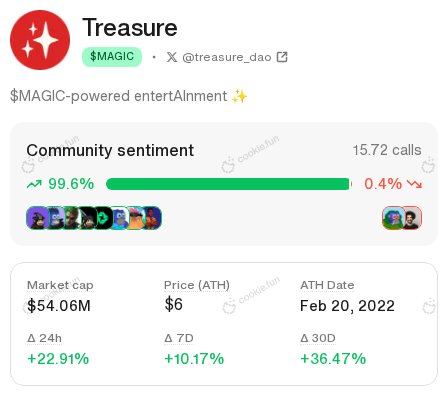Screen dimensions: 448x396
Task: Click the Price (ATH) label
Action: (197, 285)
